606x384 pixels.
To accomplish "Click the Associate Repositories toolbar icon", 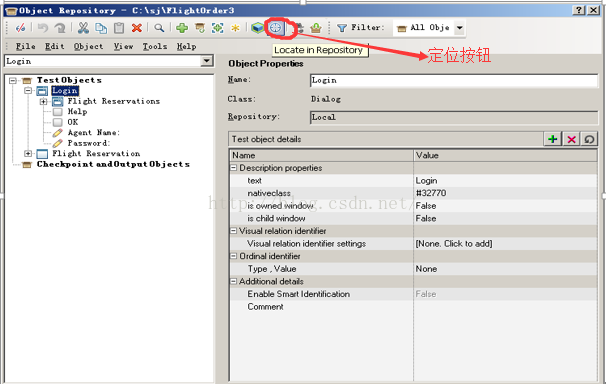I will [x=299, y=28].
